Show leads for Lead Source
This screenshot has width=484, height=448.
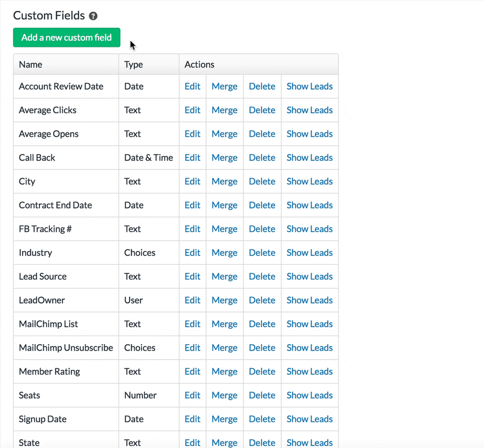click(310, 277)
